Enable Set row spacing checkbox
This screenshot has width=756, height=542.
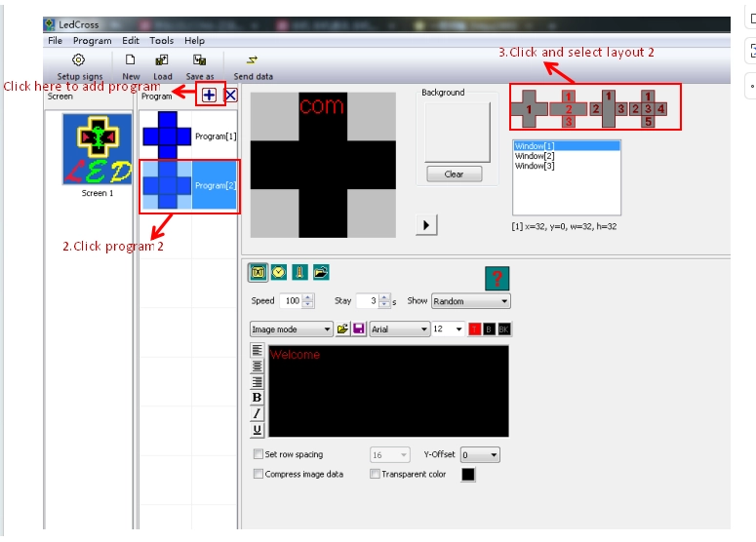point(258,454)
